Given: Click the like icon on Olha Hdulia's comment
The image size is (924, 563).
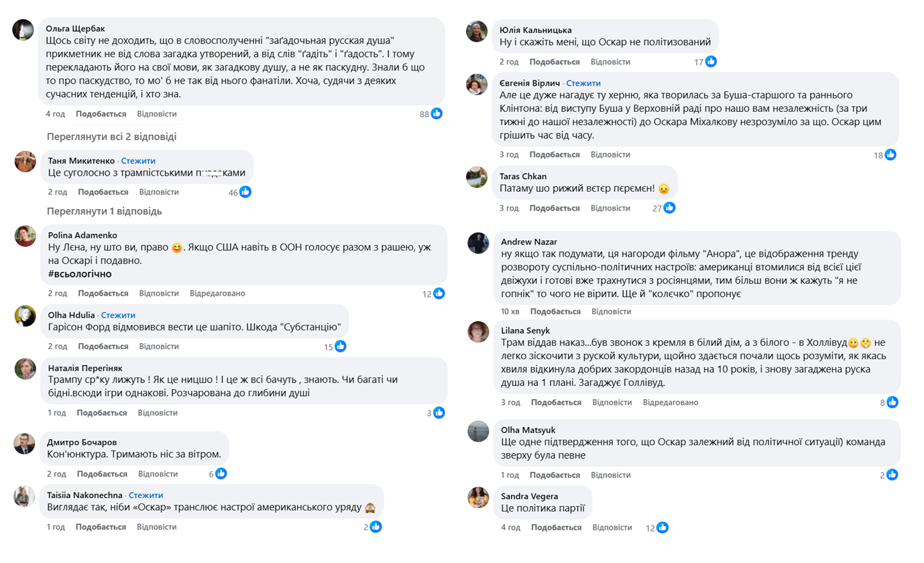Looking at the screenshot, I should (x=341, y=347).
